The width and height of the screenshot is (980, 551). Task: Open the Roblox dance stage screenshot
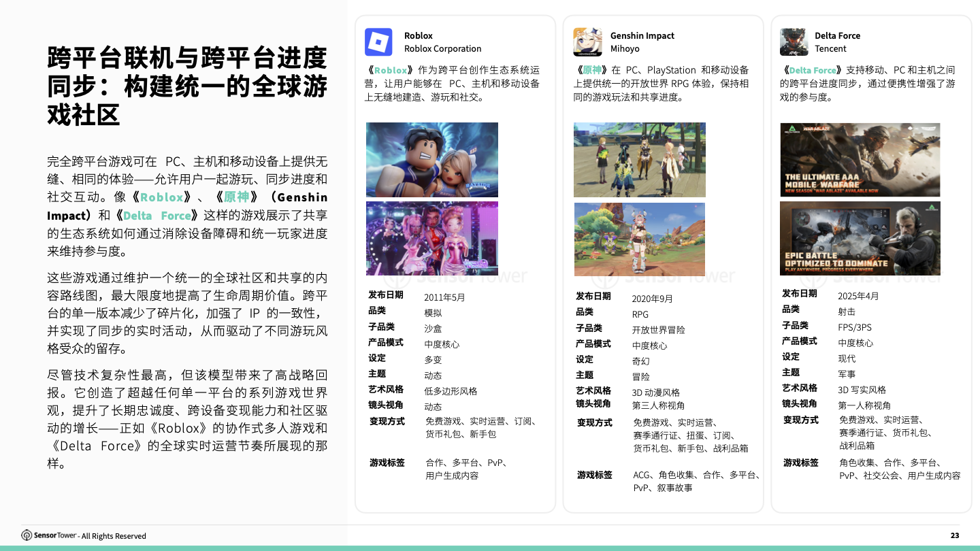[x=432, y=238]
